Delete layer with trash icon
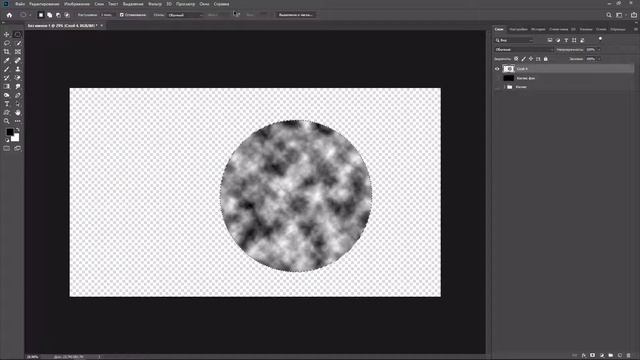This screenshot has width=640, height=360. click(629, 356)
